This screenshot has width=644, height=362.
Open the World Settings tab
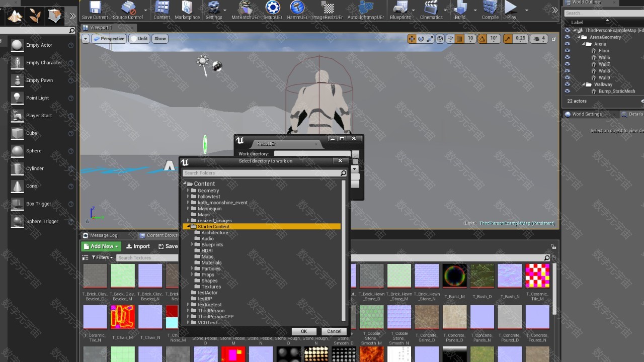coord(586,114)
